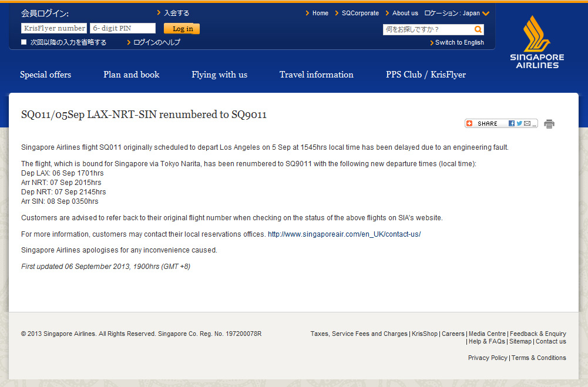588x387 pixels.
Task: Click the printer icon to print page
Action: (549, 124)
